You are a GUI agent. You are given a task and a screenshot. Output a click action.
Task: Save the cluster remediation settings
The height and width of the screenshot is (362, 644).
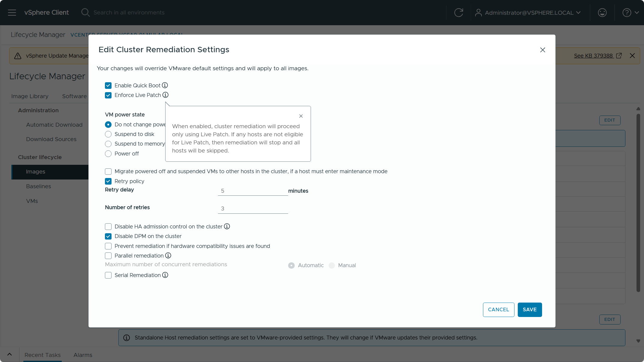pos(529,309)
